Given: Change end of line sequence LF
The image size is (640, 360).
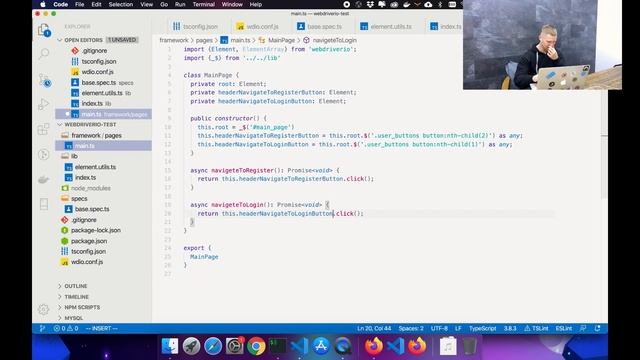Looking at the screenshot, I should [x=458, y=328].
